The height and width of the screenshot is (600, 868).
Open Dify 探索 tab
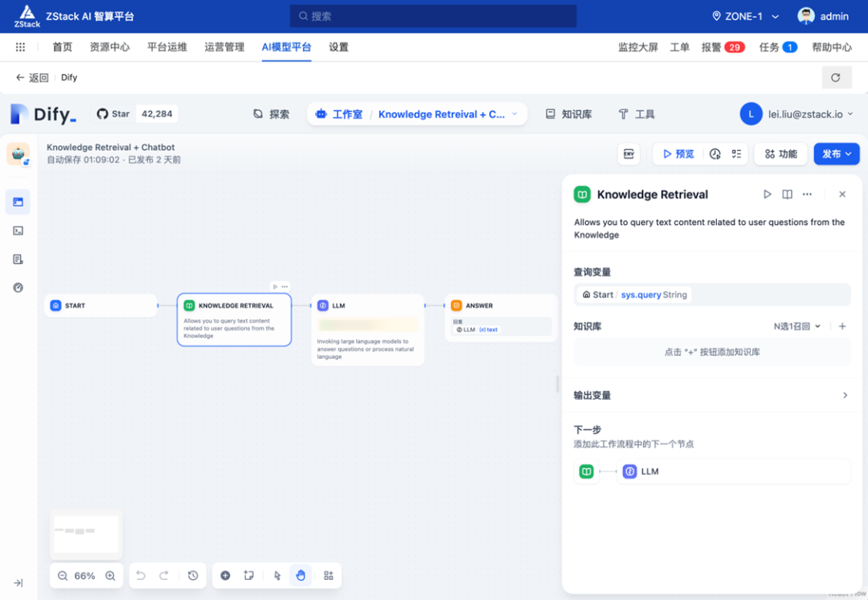272,114
